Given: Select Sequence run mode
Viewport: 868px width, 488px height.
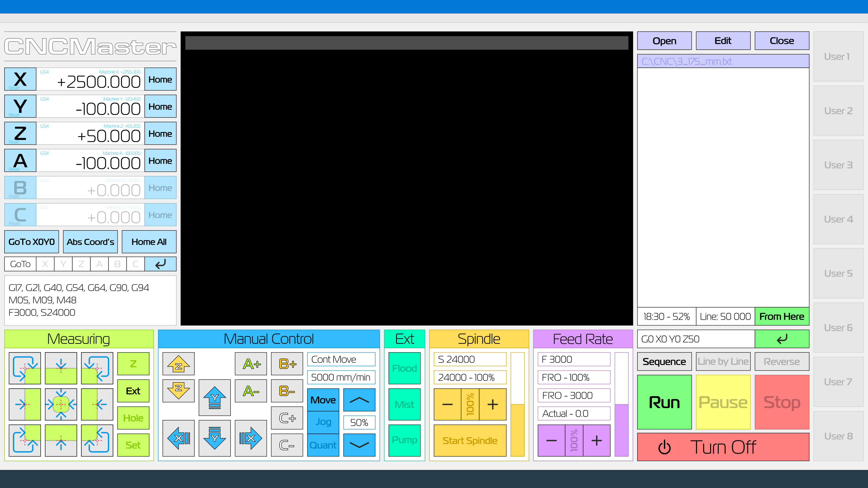Looking at the screenshot, I should click(664, 362).
